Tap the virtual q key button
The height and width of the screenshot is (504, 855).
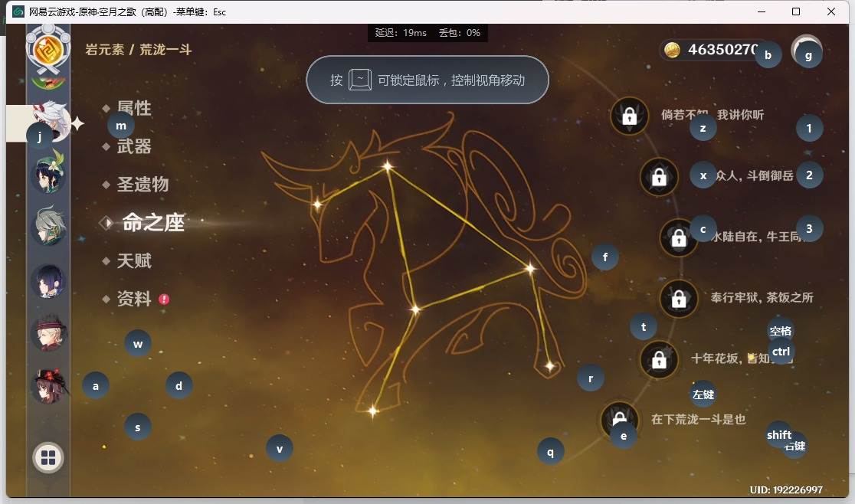tap(551, 452)
